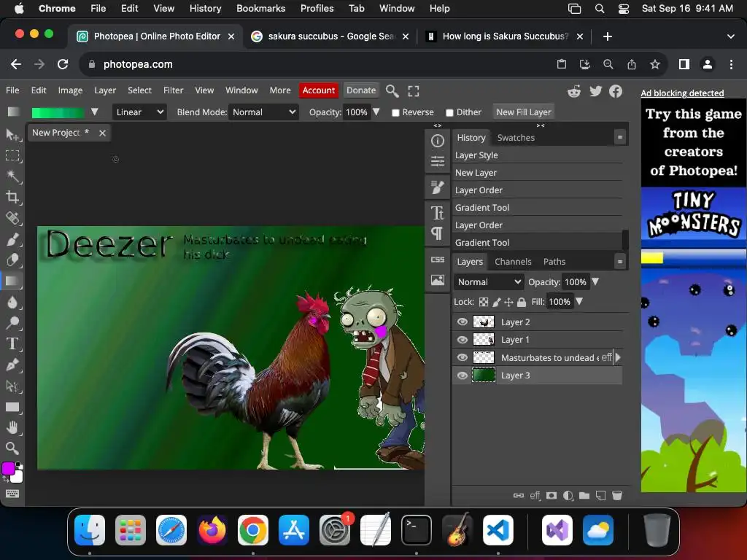Switch to the Channels tab
Viewport: 747px width, 560px height.
coord(513,262)
